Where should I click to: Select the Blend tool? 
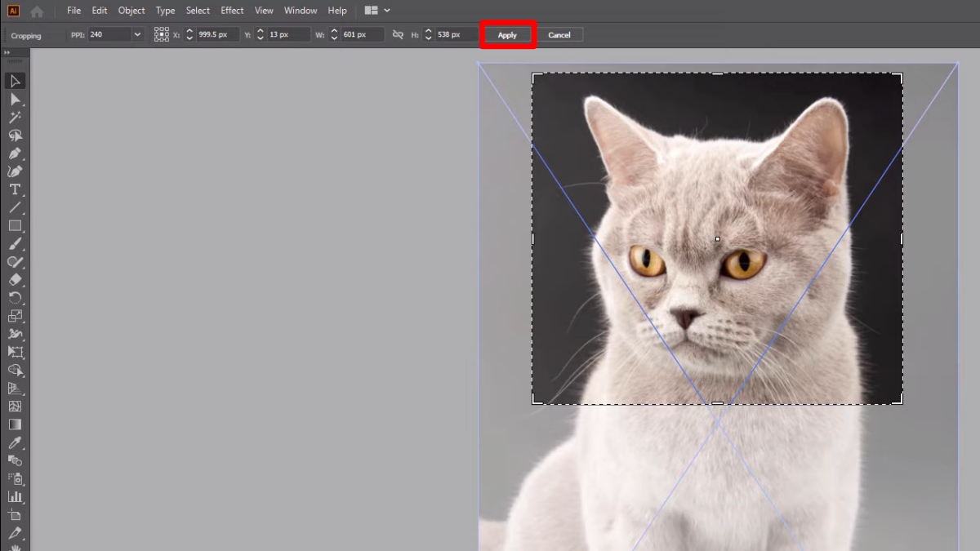click(x=15, y=460)
